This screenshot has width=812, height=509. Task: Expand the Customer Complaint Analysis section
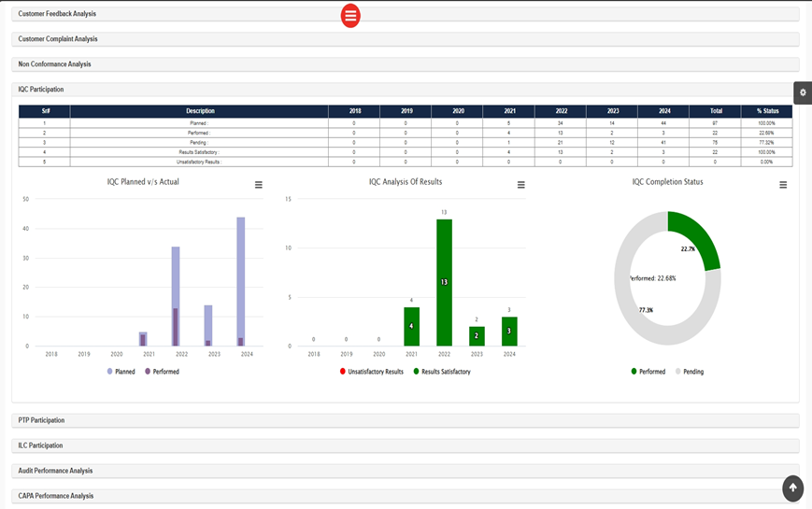[406, 39]
